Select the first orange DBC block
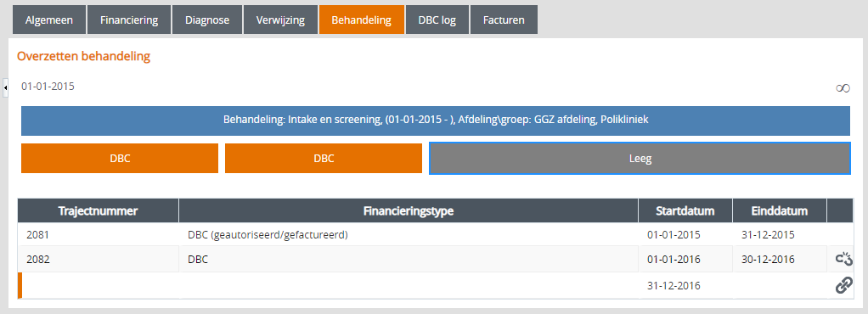 pos(120,158)
